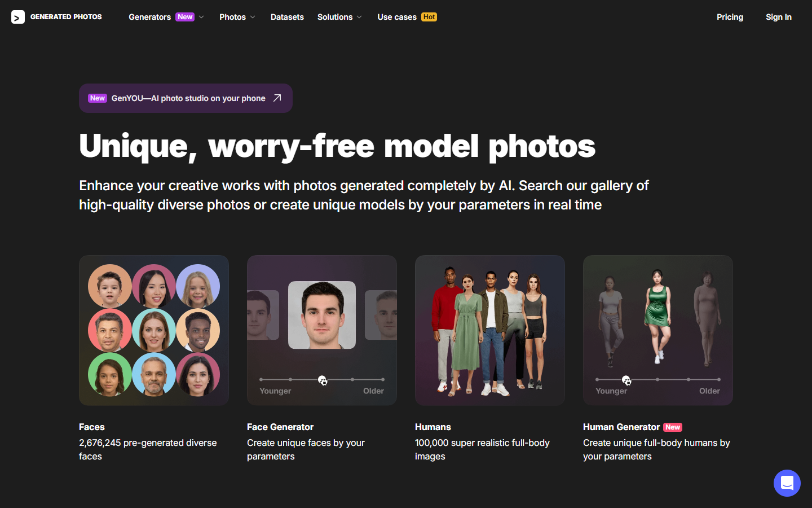812x508 pixels.
Task: Click the arrow icon on GenYOU banner
Action: coord(277,98)
